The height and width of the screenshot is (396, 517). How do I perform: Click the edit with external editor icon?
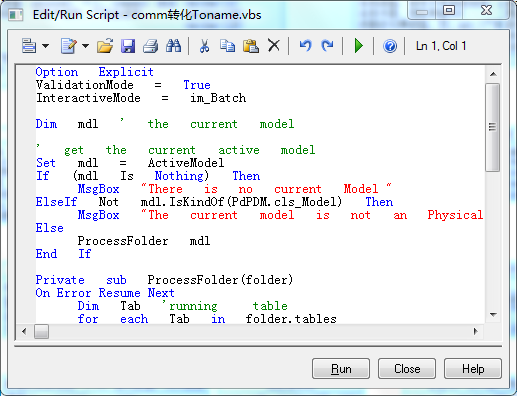click(x=69, y=46)
